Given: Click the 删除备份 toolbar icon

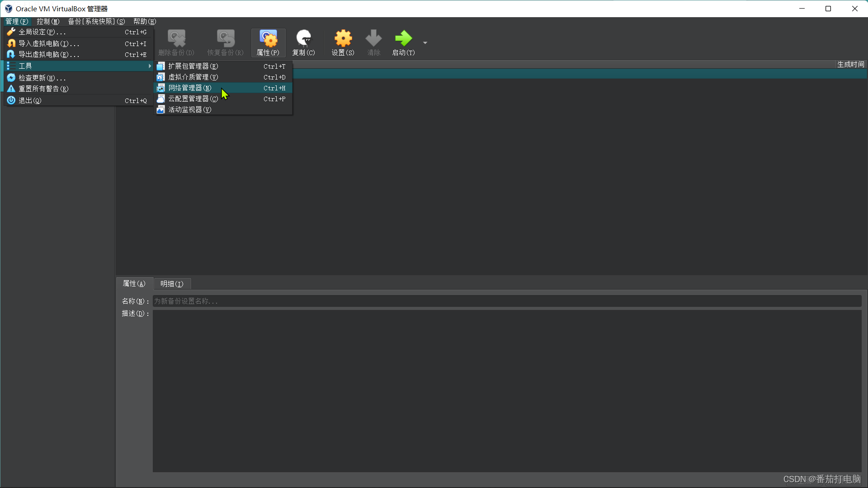Looking at the screenshot, I should click(x=176, y=38).
